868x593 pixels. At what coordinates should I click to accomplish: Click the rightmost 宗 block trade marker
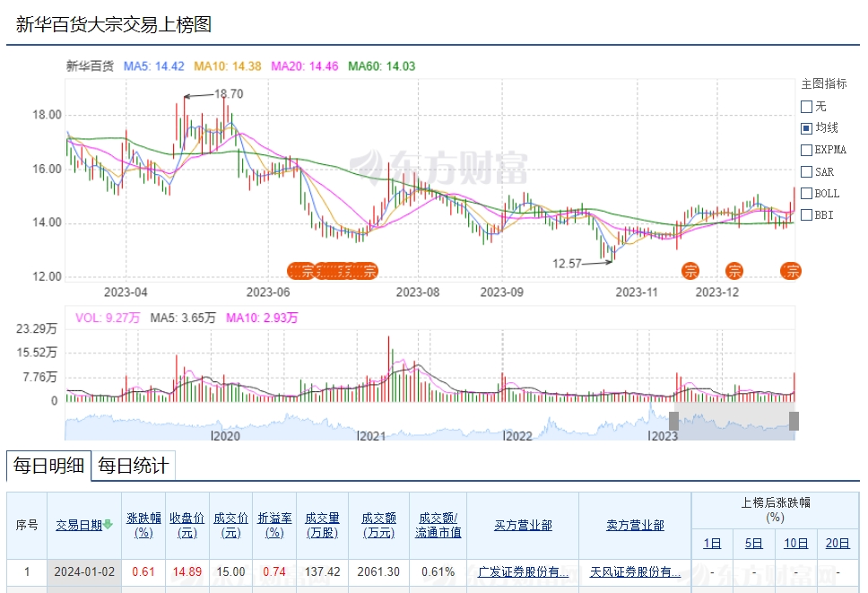792,271
